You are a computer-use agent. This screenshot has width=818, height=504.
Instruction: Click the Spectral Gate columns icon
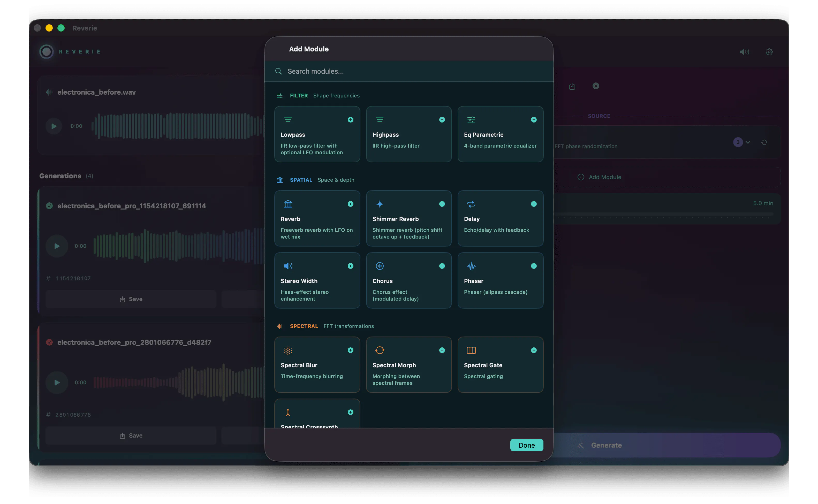[x=471, y=350]
